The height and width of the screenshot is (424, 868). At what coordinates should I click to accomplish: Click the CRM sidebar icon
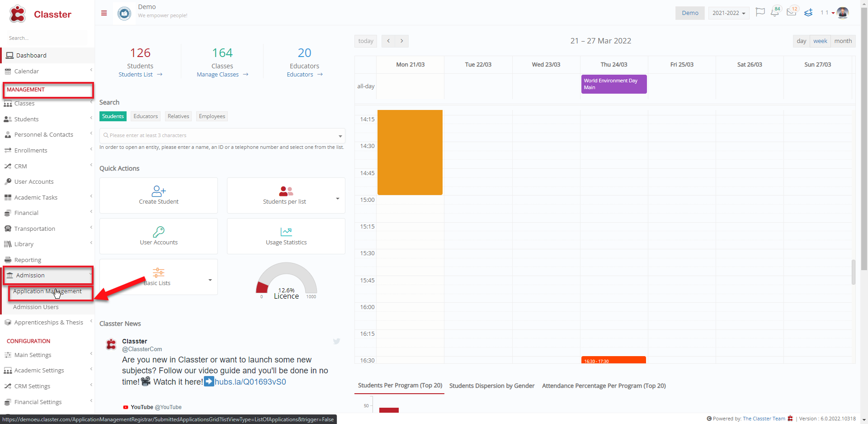[8, 166]
